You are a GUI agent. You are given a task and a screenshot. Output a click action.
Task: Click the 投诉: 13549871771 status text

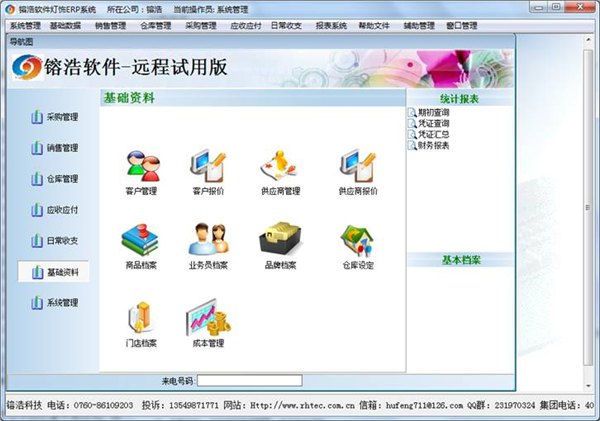180,405
